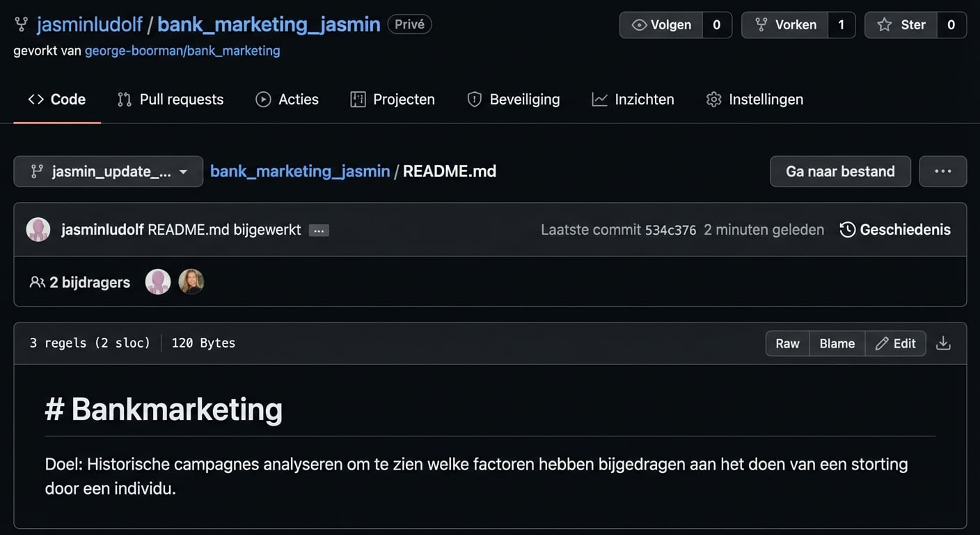This screenshot has height=535, width=980.
Task: Open the george-boorman/bank_marketing fork source link
Action: coord(182,50)
